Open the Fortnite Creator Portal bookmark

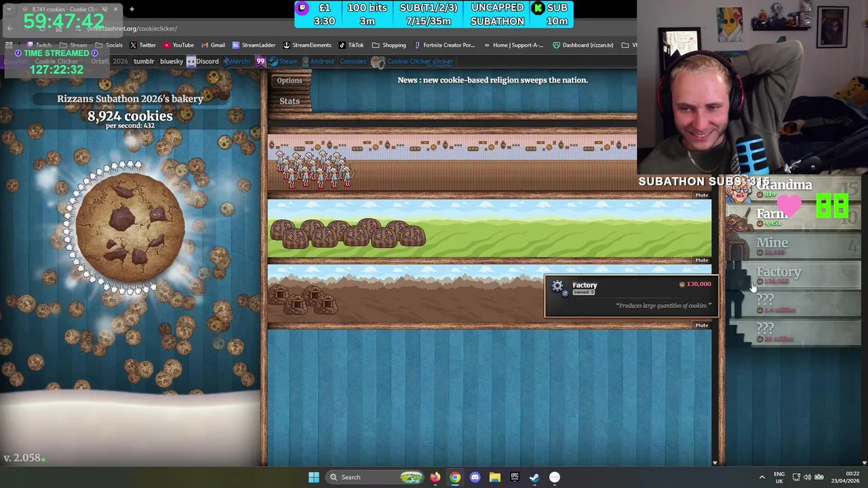[x=444, y=45]
